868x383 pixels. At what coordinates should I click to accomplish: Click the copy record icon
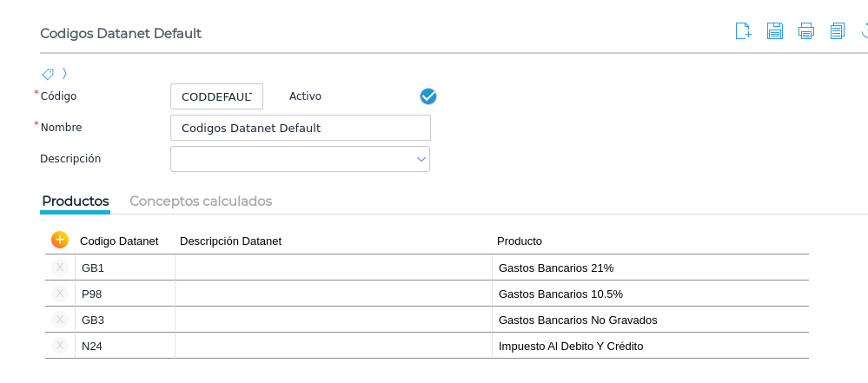click(837, 31)
